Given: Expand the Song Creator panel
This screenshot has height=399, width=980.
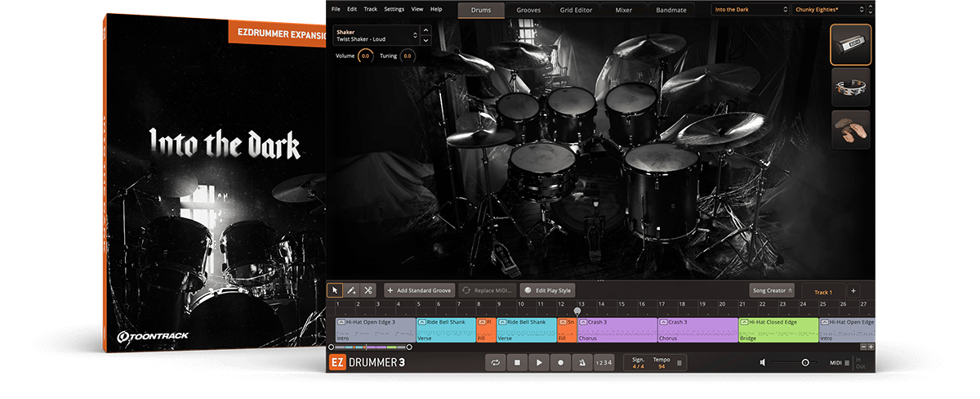Looking at the screenshot, I should 772,290.
